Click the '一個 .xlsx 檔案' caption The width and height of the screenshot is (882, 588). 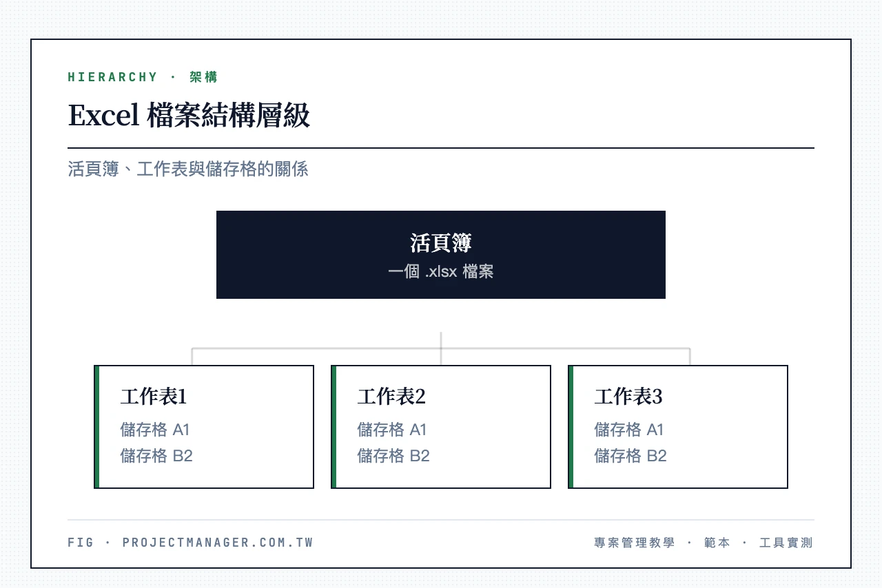(x=441, y=271)
